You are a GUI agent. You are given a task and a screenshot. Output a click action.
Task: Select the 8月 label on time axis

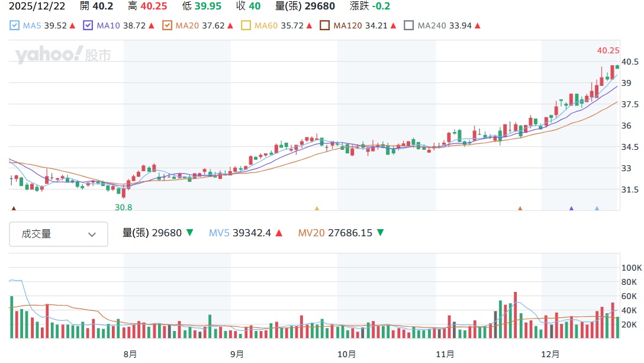[130, 354]
